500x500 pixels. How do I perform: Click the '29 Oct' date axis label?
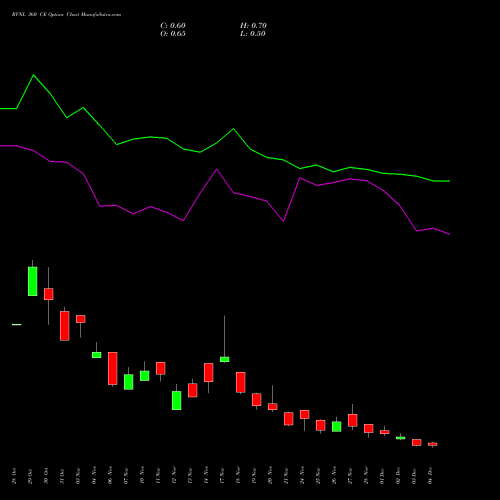coord(30,476)
